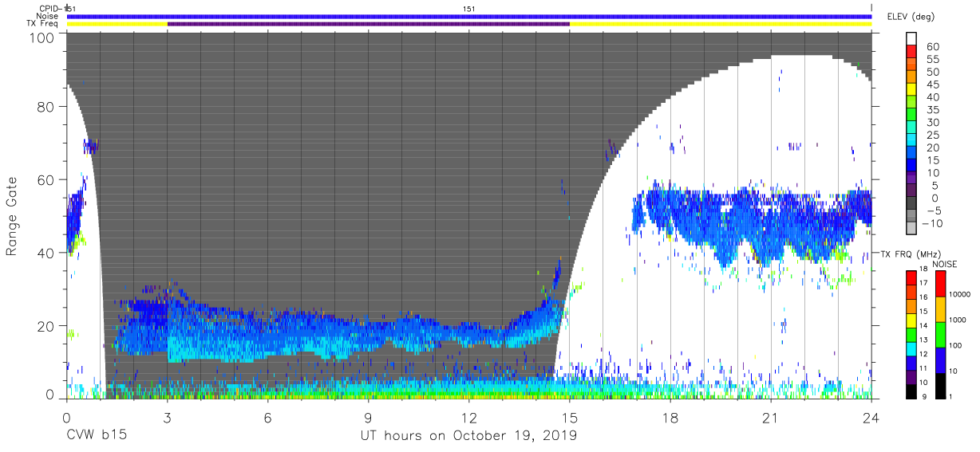Click the "CPID" label at top left
The image size is (980, 452).
50,9
